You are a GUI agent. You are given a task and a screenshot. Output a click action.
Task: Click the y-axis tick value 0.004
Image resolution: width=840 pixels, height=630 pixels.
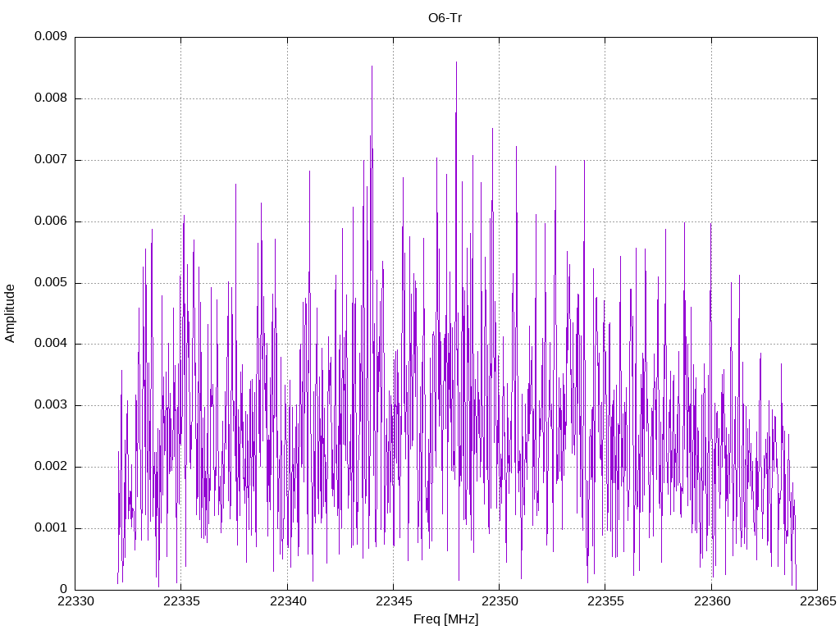(x=51, y=344)
